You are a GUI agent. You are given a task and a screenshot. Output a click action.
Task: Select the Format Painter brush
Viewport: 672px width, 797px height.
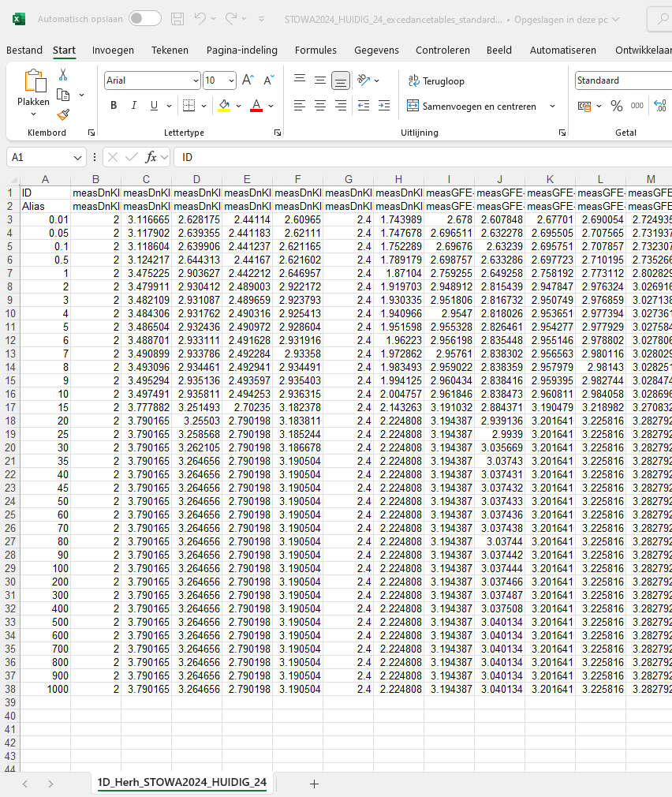(x=63, y=115)
